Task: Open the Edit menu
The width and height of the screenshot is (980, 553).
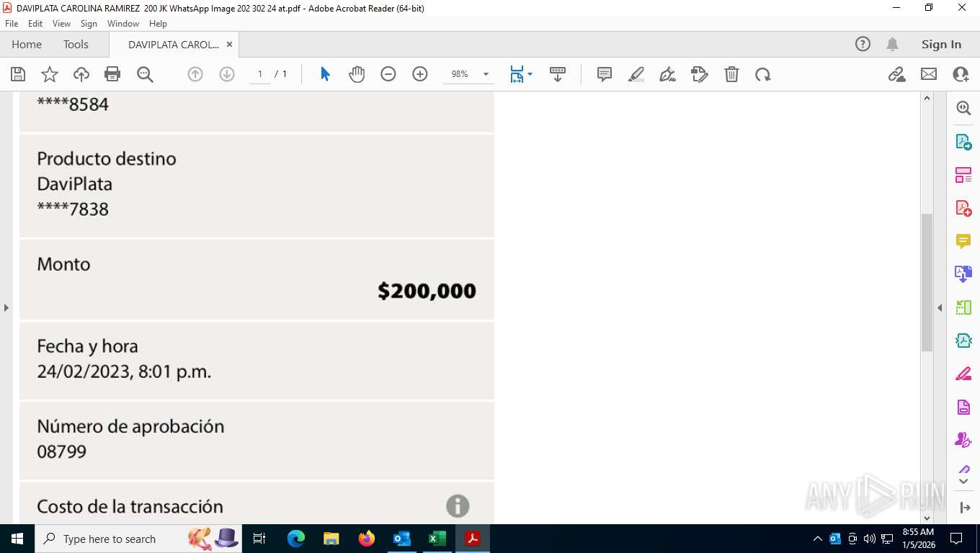Action: point(35,24)
